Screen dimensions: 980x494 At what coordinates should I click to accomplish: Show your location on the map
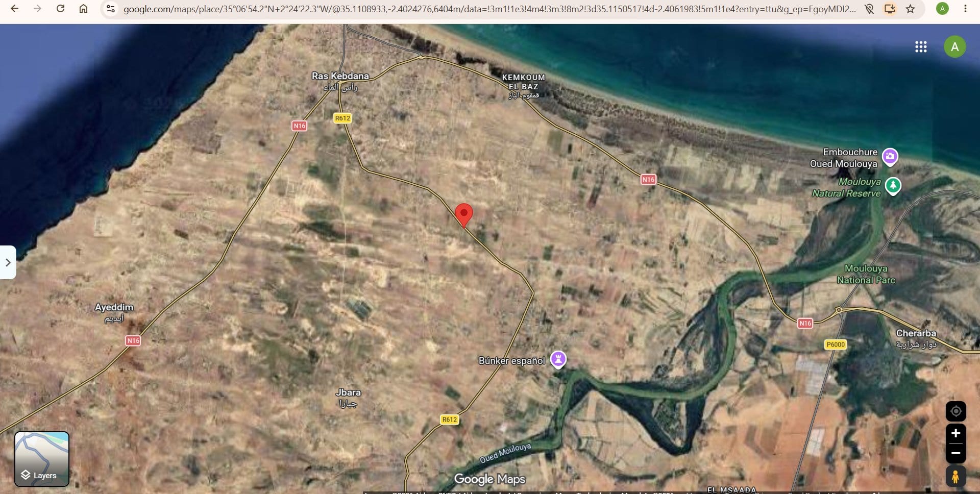(955, 411)
